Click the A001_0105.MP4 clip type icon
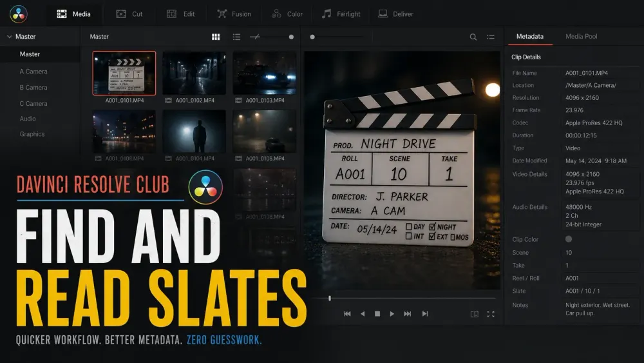 point(238,158)
